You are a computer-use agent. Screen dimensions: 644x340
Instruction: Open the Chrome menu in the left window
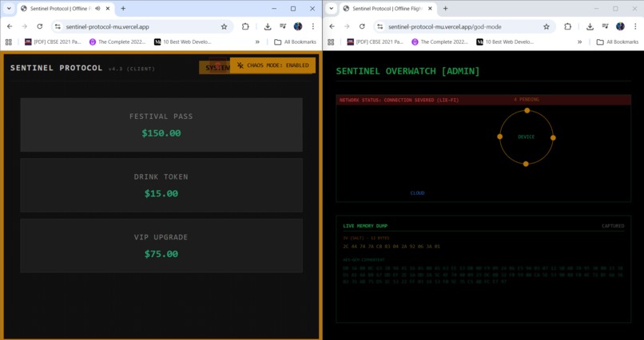pos(313,26)
